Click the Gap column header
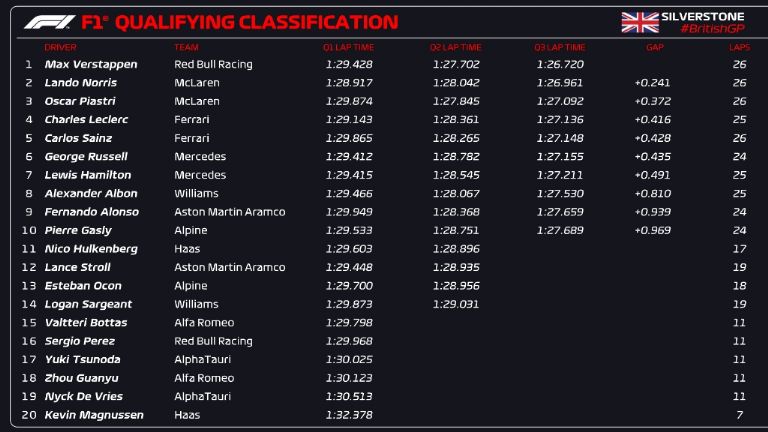The height and width of the screenshot is (432, 768). pyautogui.click(x=655, y=47)
